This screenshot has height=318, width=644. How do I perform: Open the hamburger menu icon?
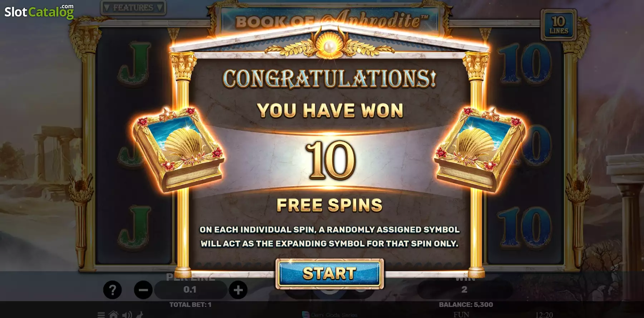click(x=101, y=315)
